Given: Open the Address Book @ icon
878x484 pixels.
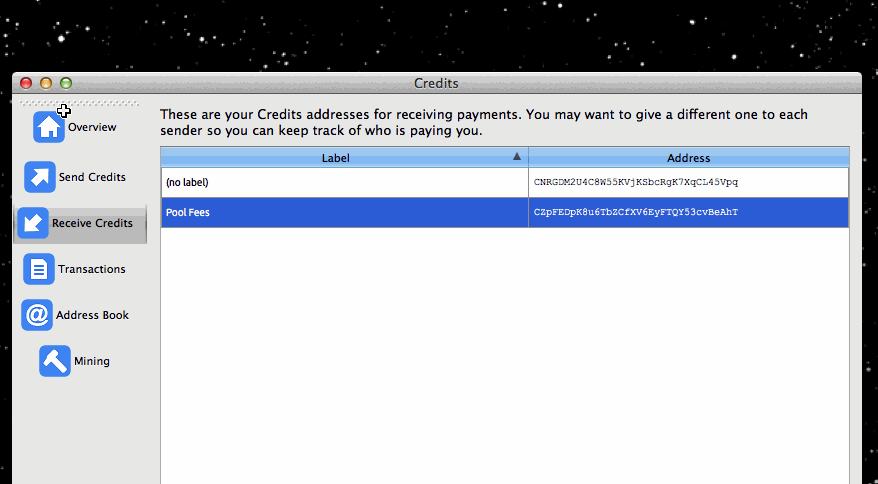Looking at the screenshot, I should tap(37, 315).
